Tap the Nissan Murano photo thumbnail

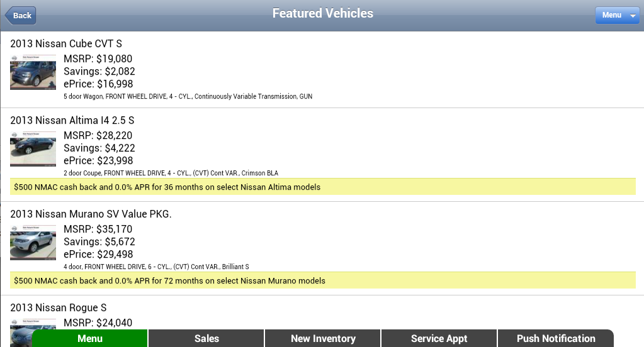click(33, 243)
